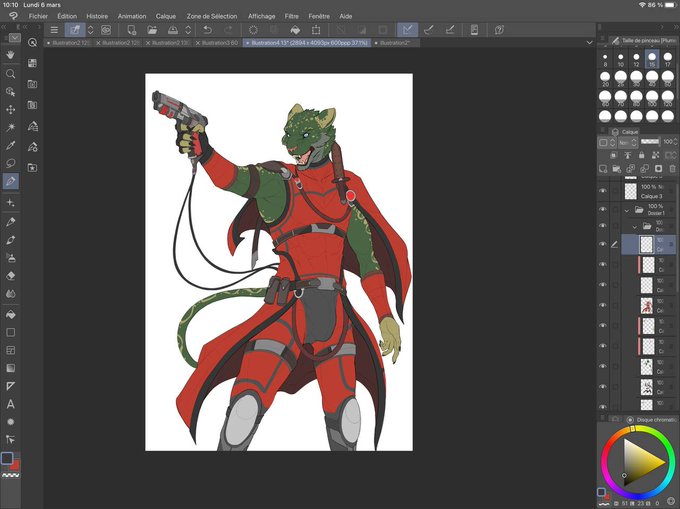
Task: Collapse the Dossier 1 folder
Action: pos(626,210)
